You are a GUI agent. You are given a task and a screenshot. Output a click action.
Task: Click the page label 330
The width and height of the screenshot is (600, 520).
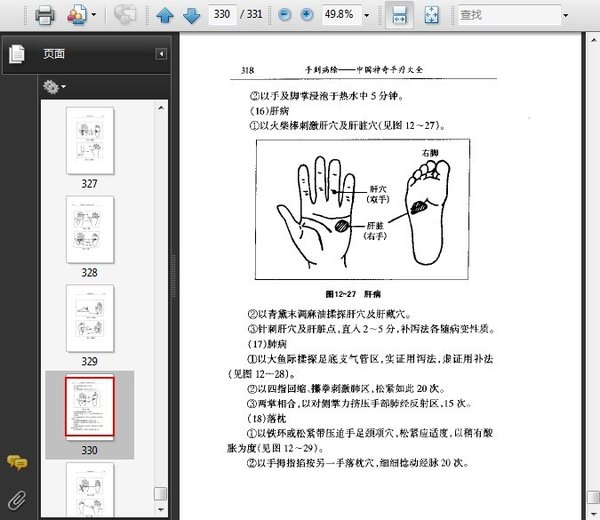[90, 450]
